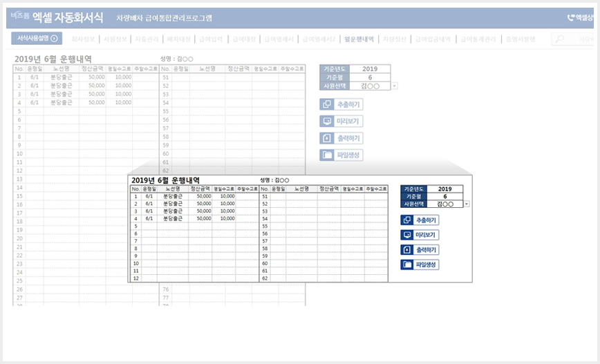Click the search field in menu bar
600x364 pixels.
pos(573,39)
